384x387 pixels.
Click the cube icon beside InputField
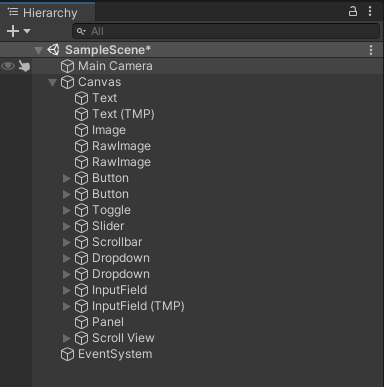81,290
